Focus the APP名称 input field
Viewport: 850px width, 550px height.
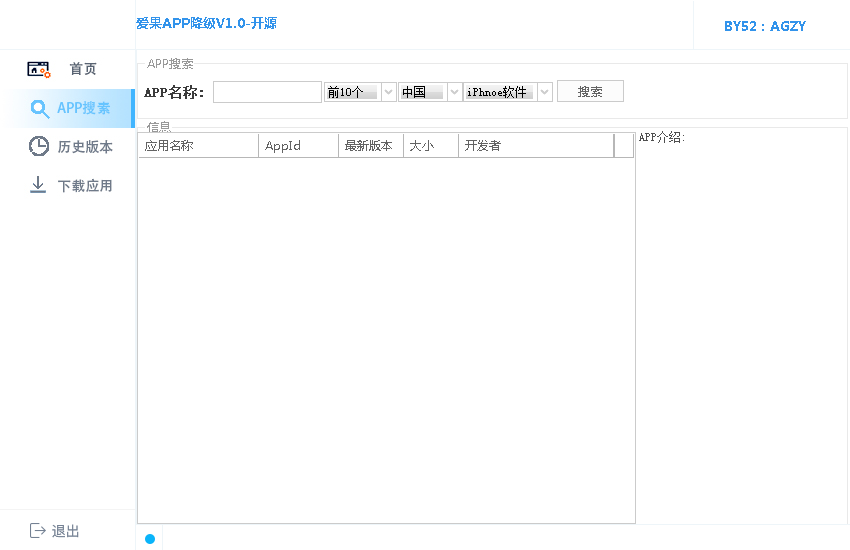tap(267, 92)
